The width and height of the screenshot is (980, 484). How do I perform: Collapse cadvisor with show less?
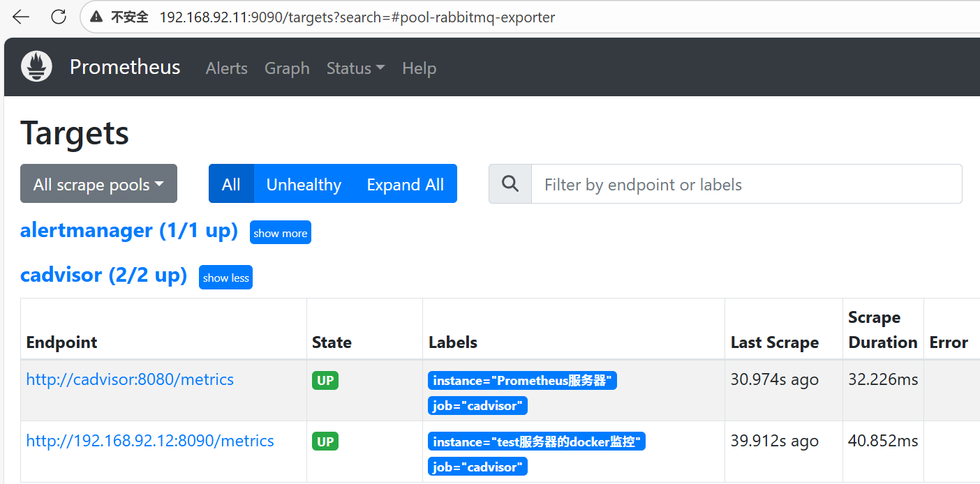[x=225, y=278]
